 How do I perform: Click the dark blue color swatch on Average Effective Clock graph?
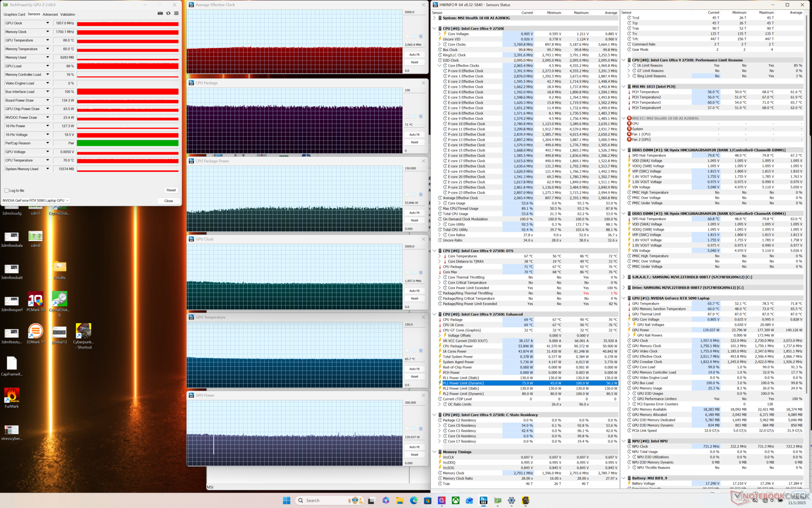[x=421, y=36]
